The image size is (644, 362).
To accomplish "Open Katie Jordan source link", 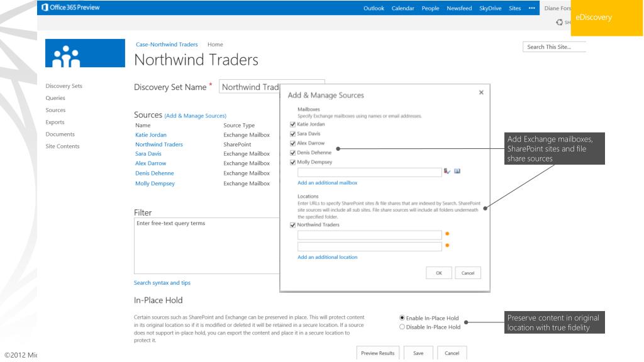I will pos(151,134).
